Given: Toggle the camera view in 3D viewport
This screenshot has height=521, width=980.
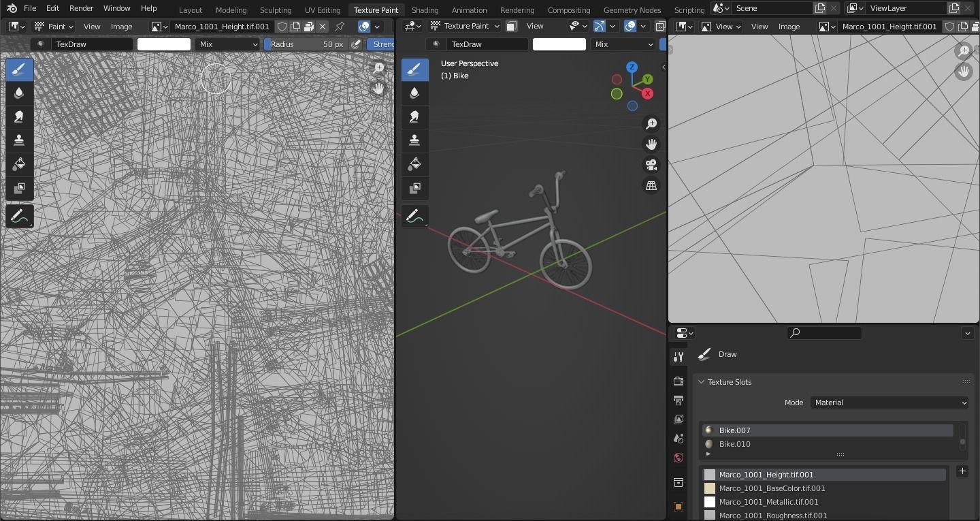Looking at the screenshot, I should pos(651,165).
